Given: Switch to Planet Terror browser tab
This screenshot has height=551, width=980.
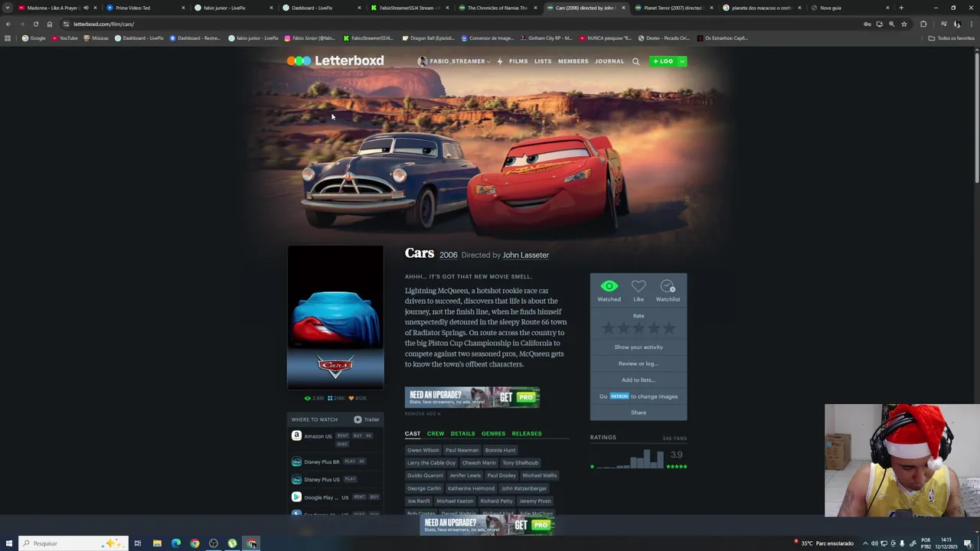Looking at the screenshot, I should [673, 8].
